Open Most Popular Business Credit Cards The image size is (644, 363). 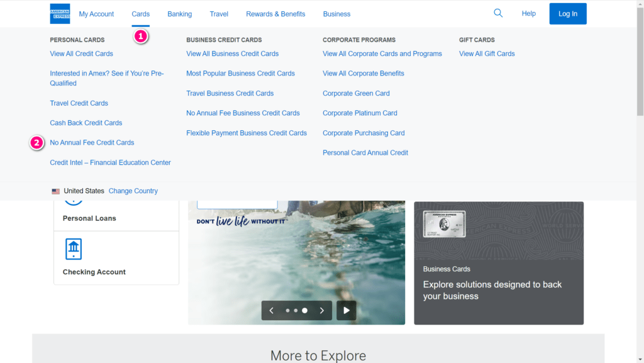tap(240, 74)
